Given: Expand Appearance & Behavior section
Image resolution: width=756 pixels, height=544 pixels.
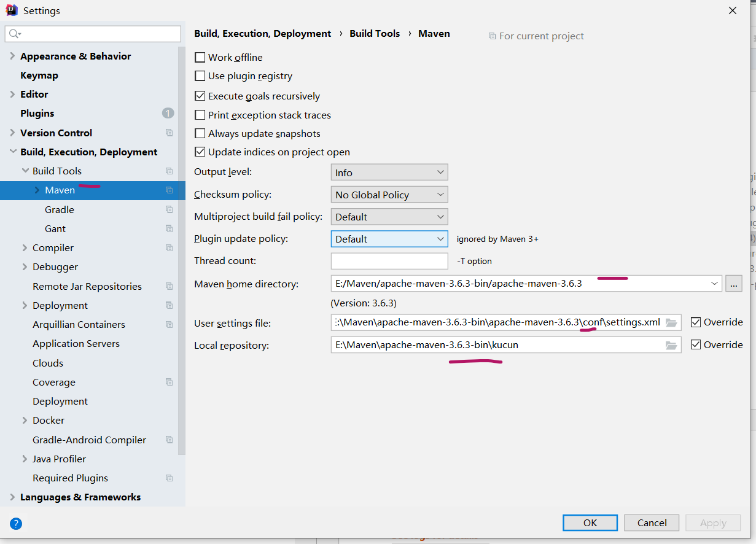Looking at the screenshot, I should 12,56.
